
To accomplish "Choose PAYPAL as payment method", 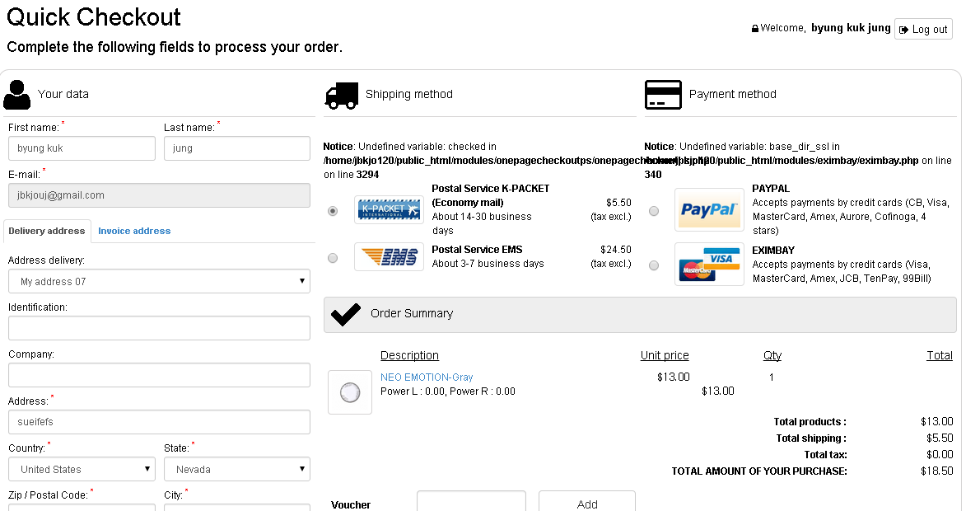I will point(654,211).
